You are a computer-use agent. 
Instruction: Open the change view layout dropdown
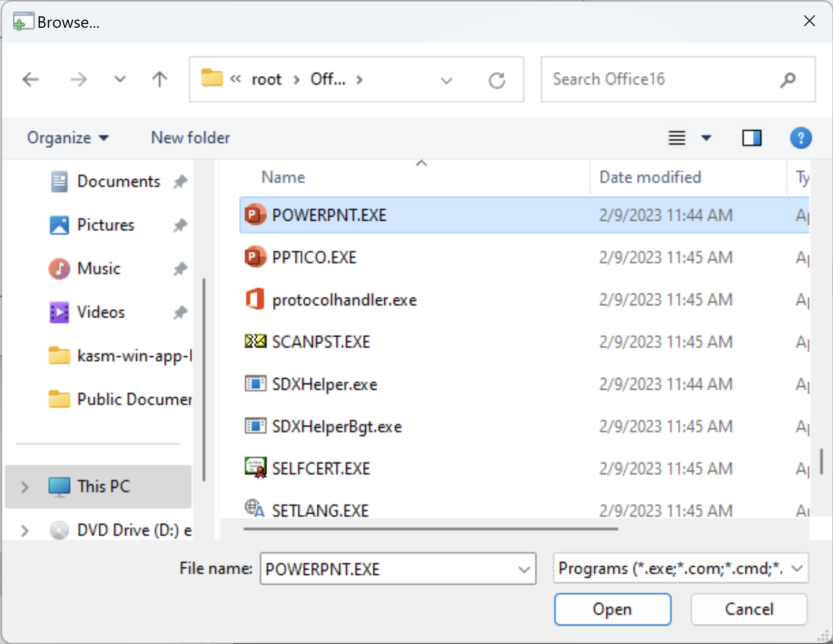pos(707,138)
